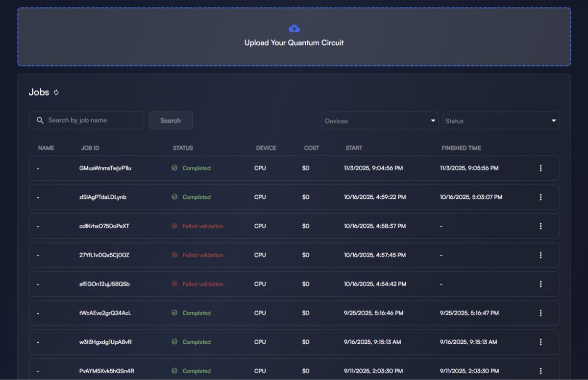Select job ID zlSlAgPTdaLDLynb
The image size is (588, 380).
click(x=103, y=197)
